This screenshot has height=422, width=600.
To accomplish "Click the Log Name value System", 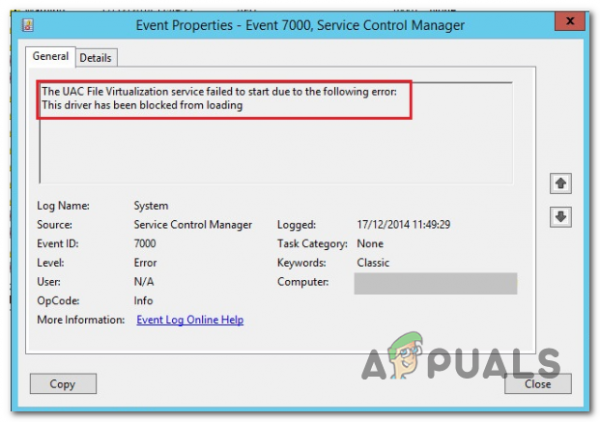I will tap(151, 206).
